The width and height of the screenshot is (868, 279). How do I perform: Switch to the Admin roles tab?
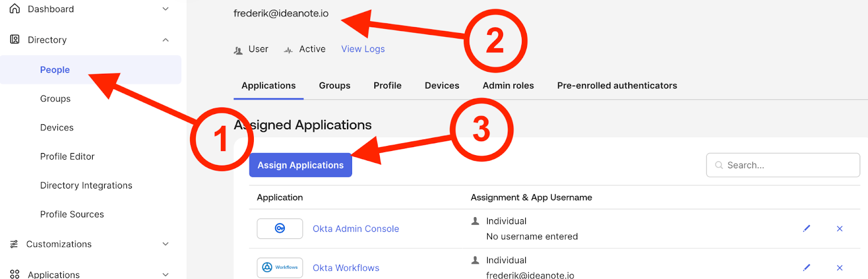click(508, 86)
